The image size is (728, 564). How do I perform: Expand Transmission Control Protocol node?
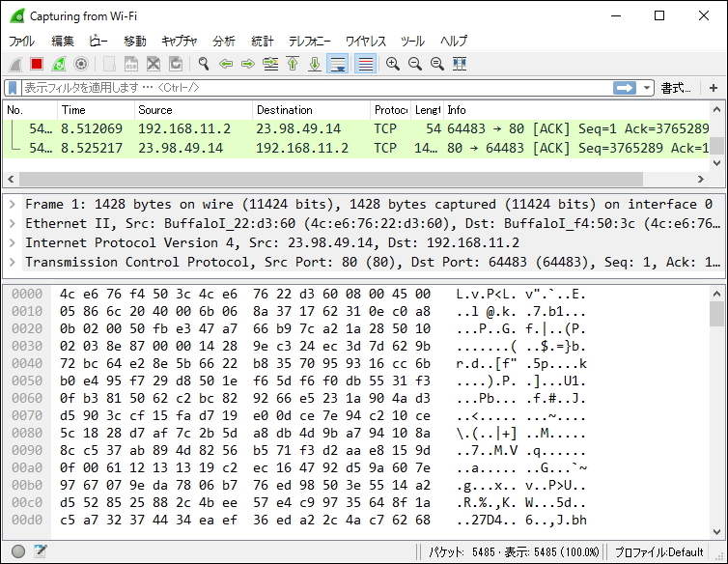pos(13,263)
